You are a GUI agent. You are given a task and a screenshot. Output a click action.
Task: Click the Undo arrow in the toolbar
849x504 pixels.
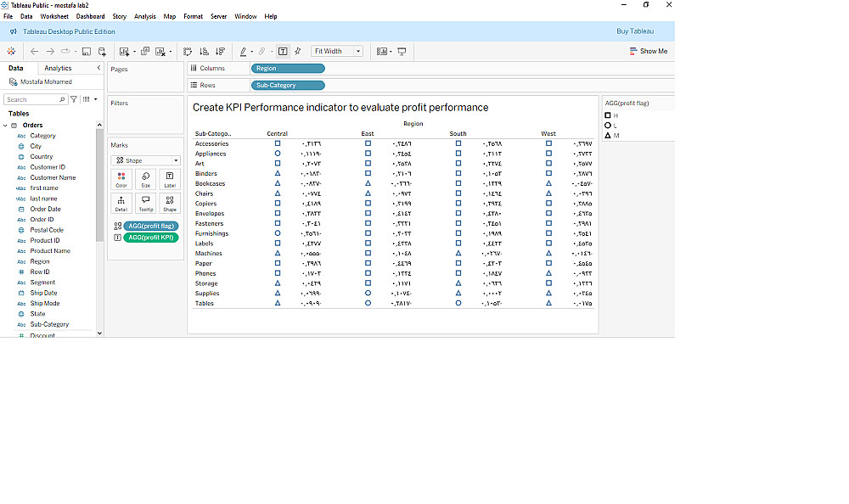click(35, 52)
